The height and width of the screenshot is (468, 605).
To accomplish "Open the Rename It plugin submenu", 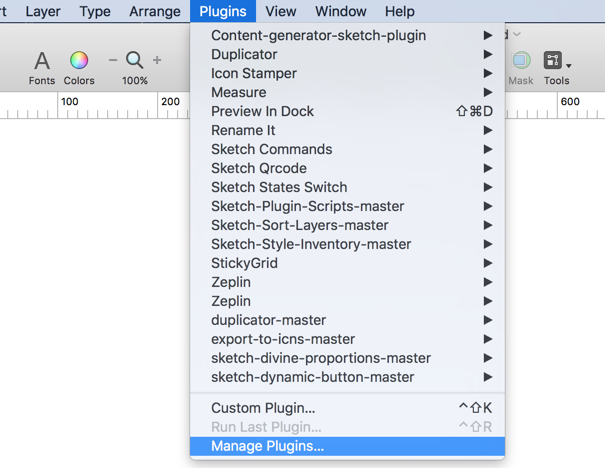I will [x=347, y=130].
